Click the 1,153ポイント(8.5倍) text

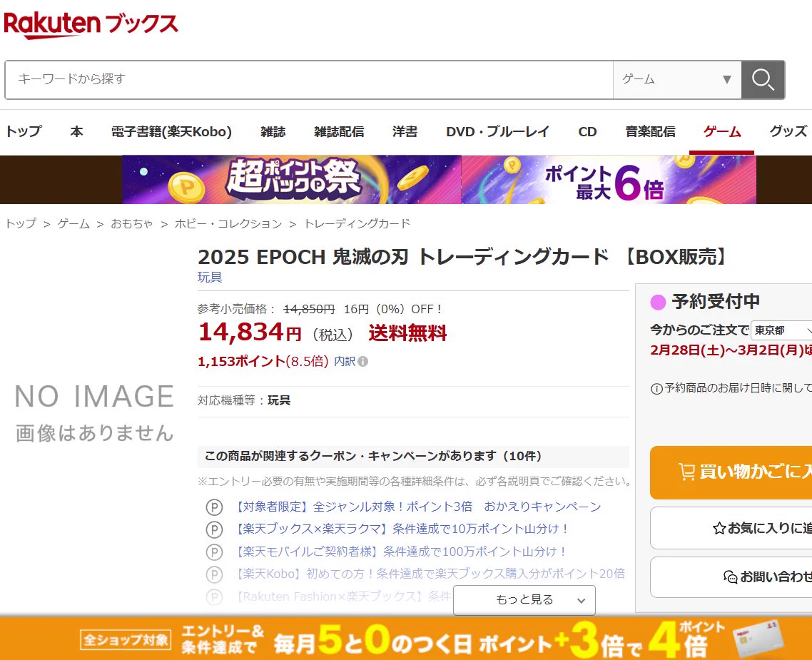click(x=263, y=361)
